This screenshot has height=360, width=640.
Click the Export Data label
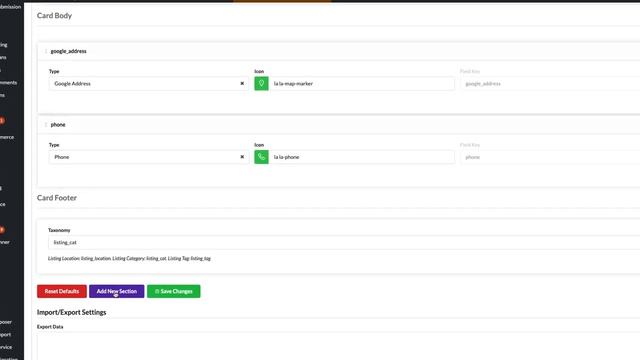tap(50, 327)
